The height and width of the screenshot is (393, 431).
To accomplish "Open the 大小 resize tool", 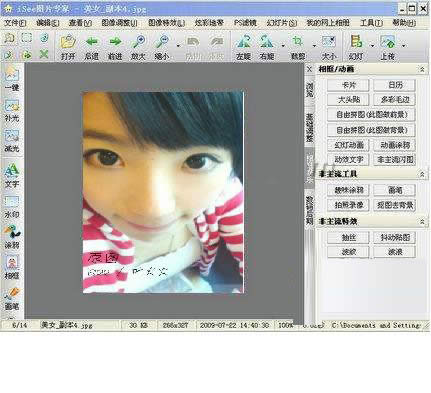I will click(x=328, y=42).
